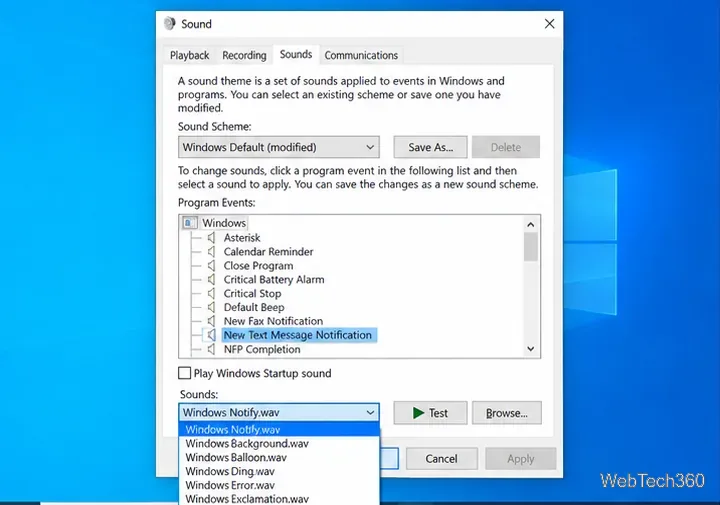
Task: Click the speaker icon beside NFP Completion
Action: click(211, 349)
